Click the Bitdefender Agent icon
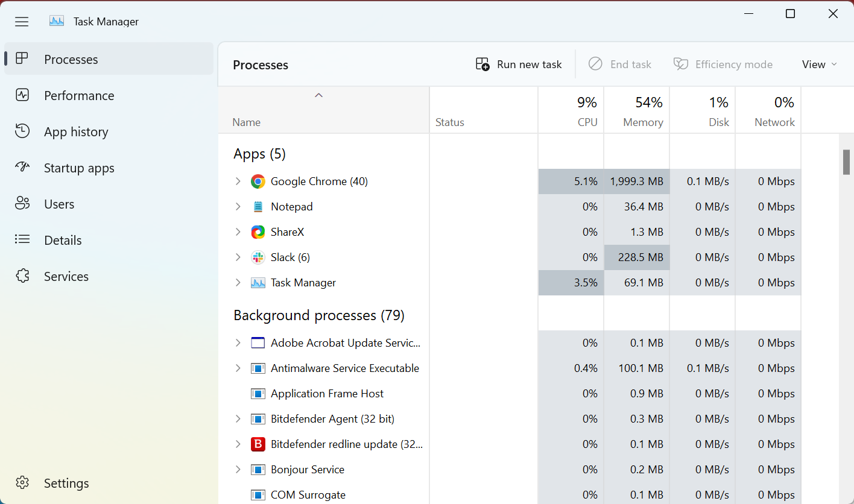 click(x=258, y=419)
